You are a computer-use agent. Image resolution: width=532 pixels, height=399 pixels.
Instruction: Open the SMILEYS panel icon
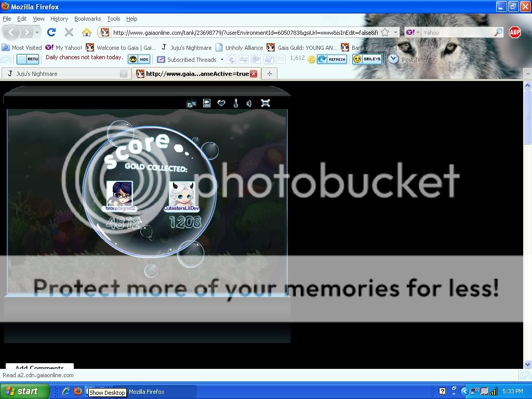click(x=367, y=59)
